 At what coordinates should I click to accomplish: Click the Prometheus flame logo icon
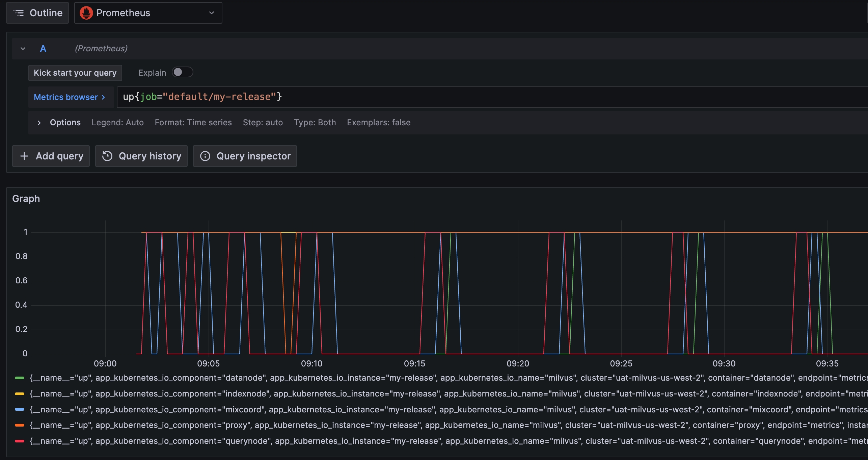click(x=86, y=13)
